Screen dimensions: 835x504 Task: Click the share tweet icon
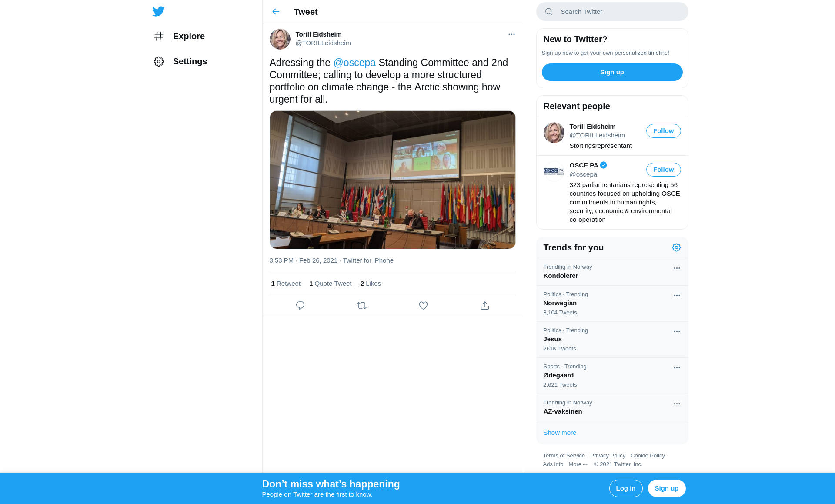tap(485, 306)
